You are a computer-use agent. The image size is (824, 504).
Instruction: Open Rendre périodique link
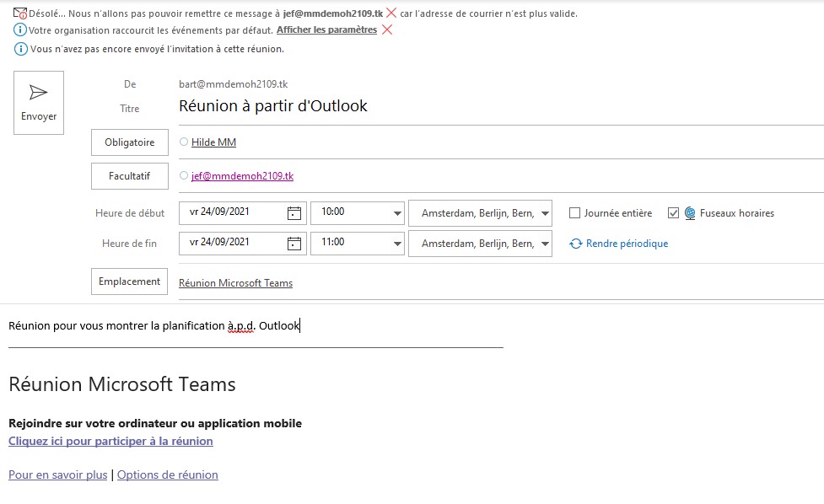pos(627,244)
